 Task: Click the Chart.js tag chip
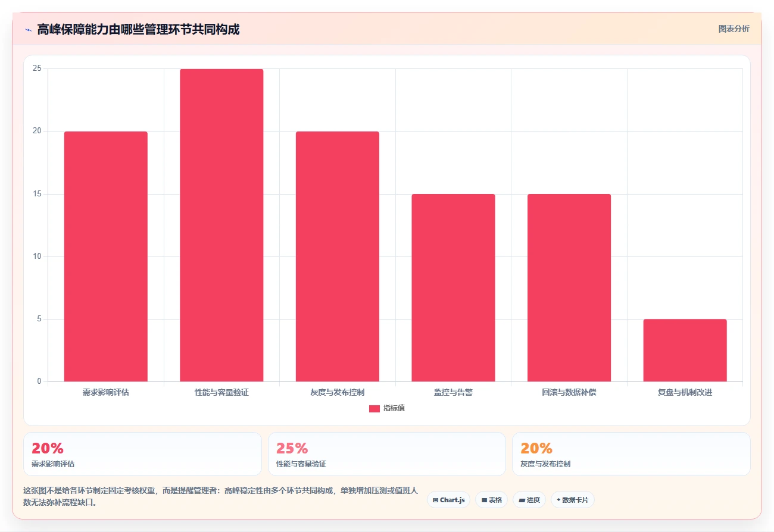coord(448,500)
